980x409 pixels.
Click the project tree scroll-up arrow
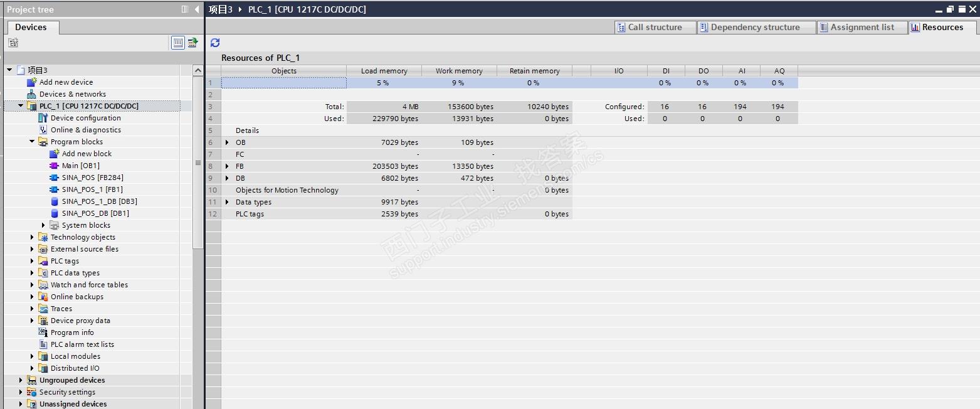[198, 70]
